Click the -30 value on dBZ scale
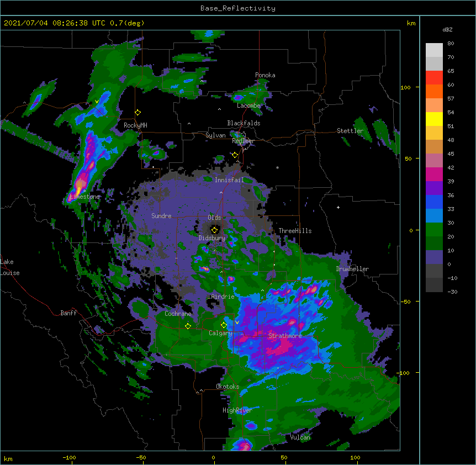476x465 pixels. (x=452, y=292)
